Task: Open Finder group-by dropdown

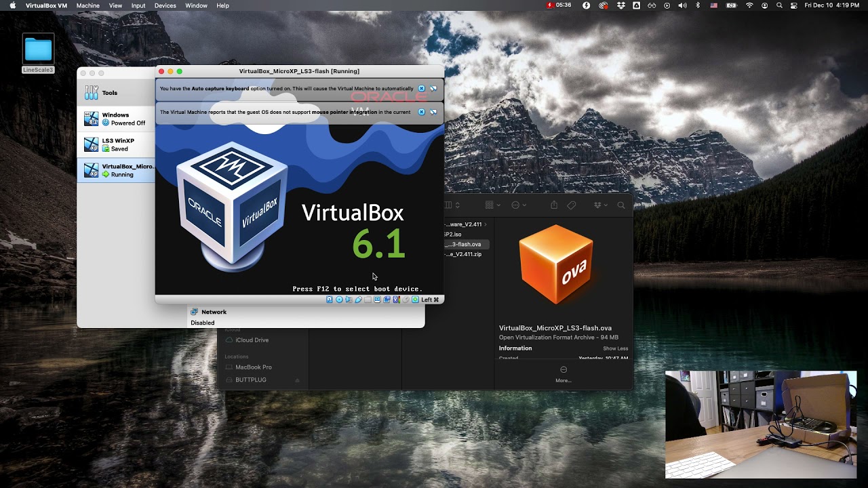Action: click(x=493, y=205)
